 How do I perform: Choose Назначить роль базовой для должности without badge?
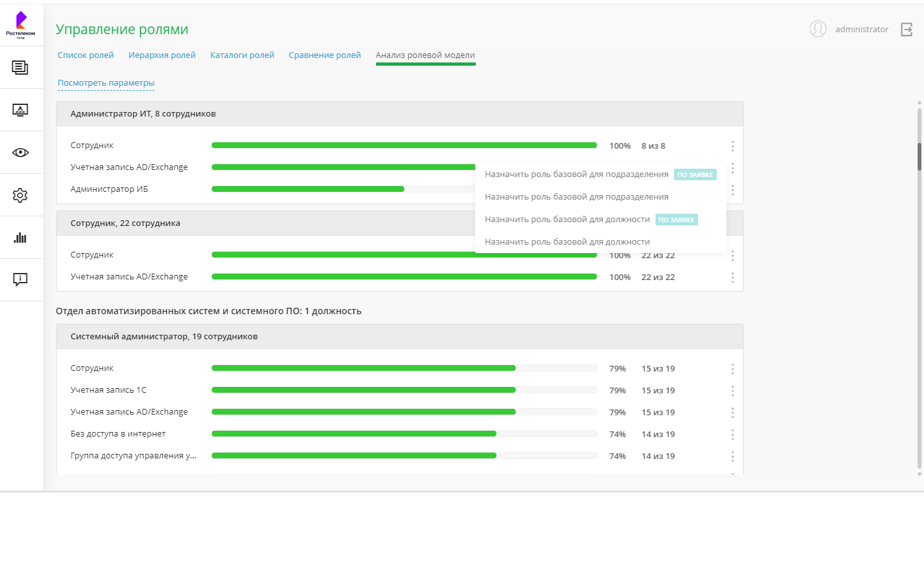coord(567,242)
